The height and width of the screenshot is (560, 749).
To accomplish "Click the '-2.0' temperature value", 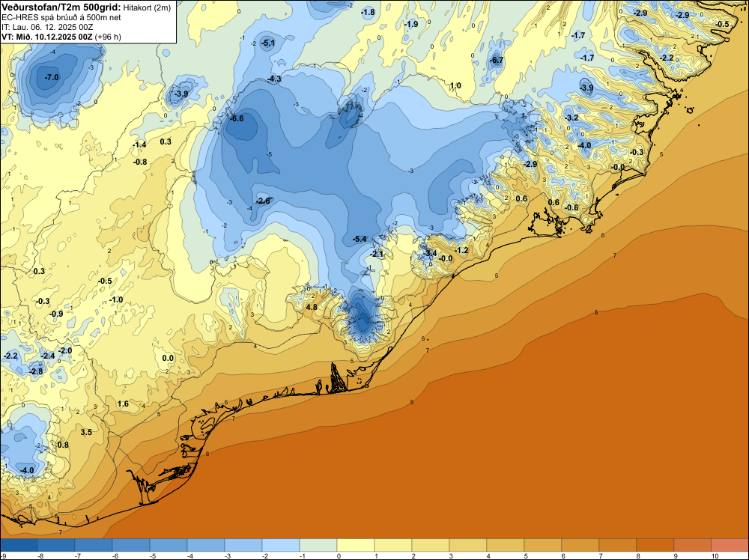I will [65, 350].
